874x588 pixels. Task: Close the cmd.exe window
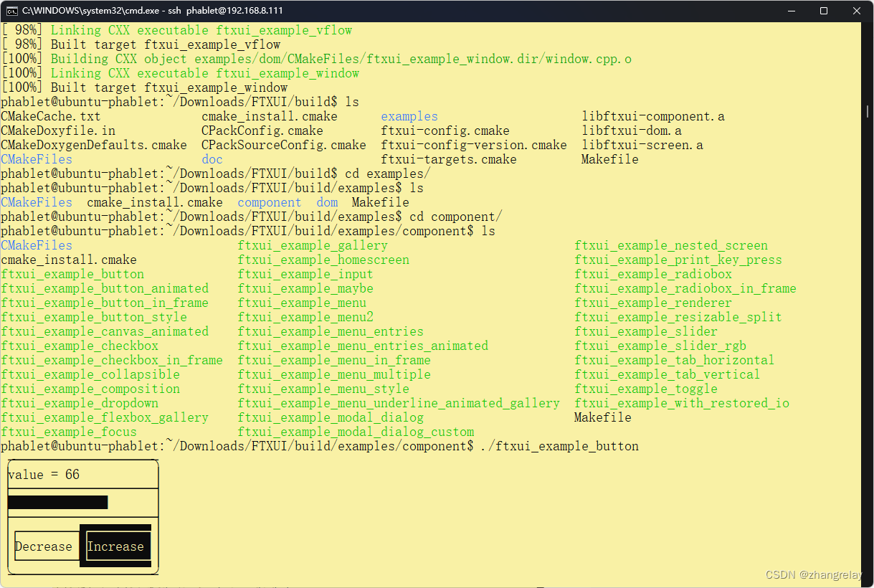pos(858,11)
